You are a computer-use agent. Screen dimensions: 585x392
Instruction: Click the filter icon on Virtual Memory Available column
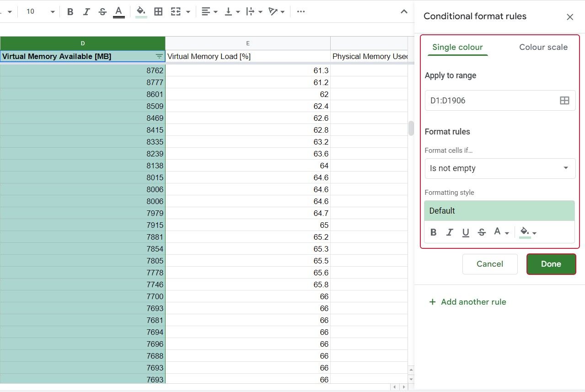pyautogui.click(x=159, y=56)
